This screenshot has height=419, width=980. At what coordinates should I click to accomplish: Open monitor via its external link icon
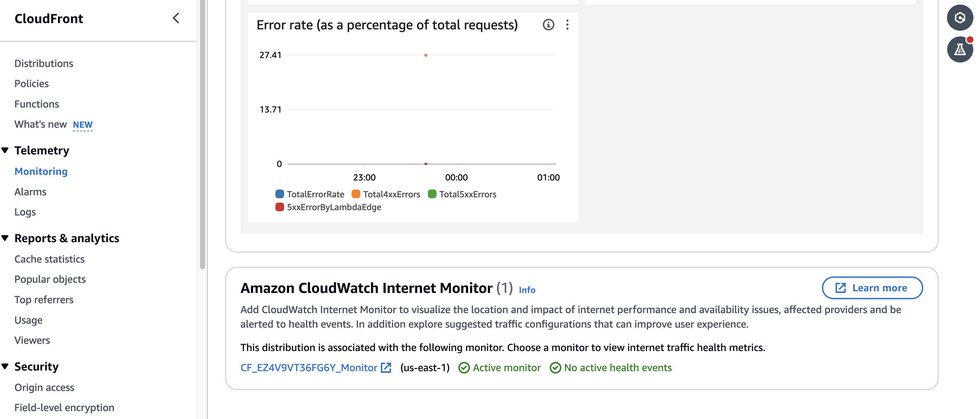(x=386, y=368)
